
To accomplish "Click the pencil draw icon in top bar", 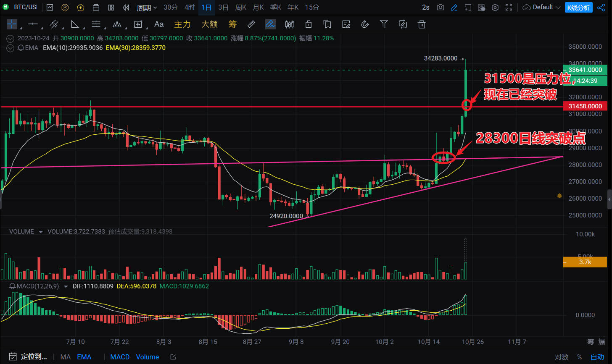I will (454, 8).
